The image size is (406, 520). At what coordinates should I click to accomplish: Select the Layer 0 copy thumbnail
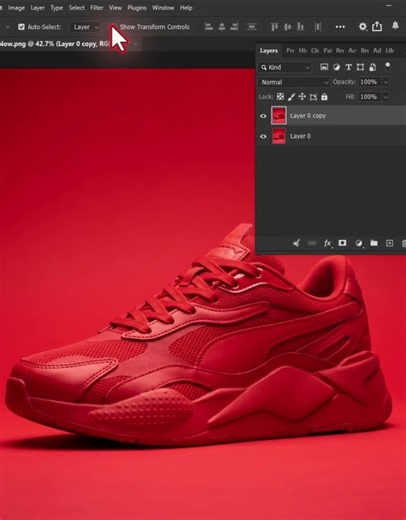point(279,116)
